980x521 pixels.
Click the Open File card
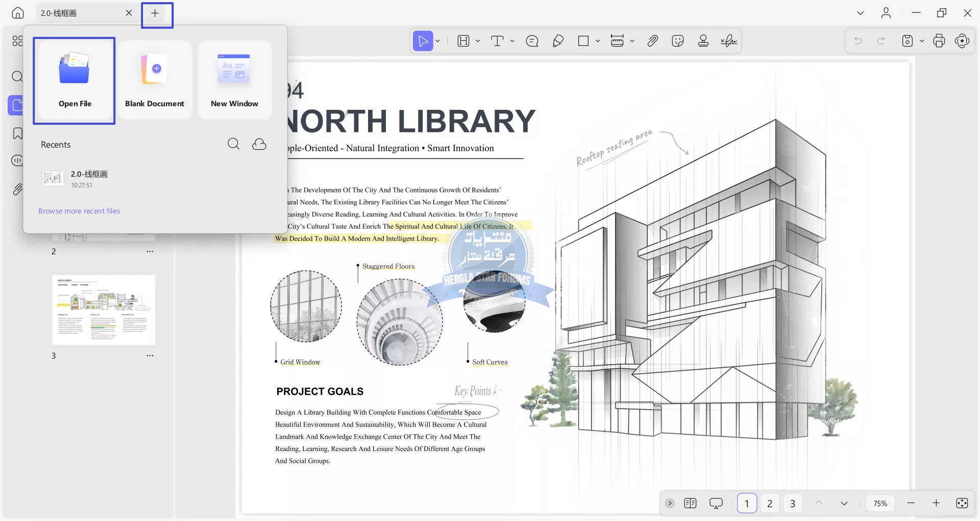75,81
